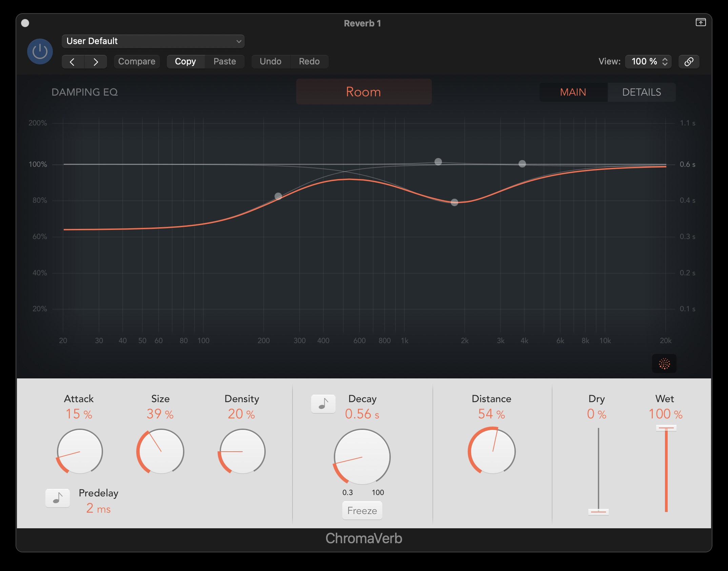
Task: Open the View 100% size dropdown
Action: click(x=648, y=62)
